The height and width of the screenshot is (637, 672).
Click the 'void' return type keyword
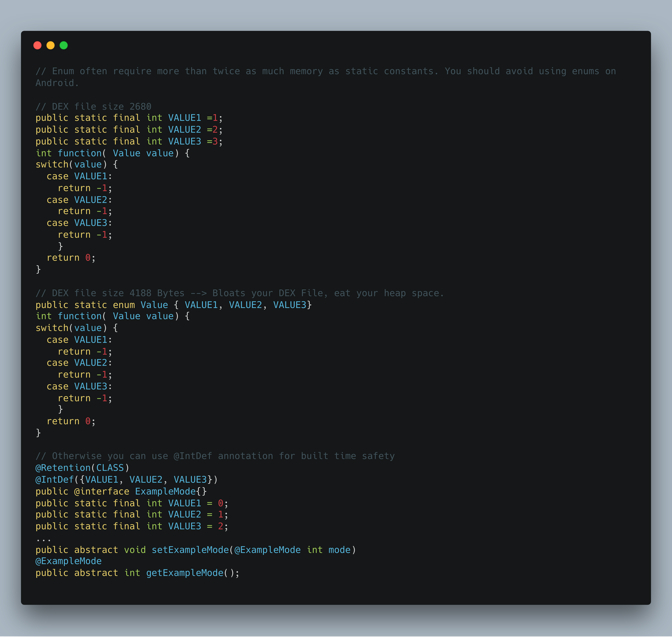(135, 550)
